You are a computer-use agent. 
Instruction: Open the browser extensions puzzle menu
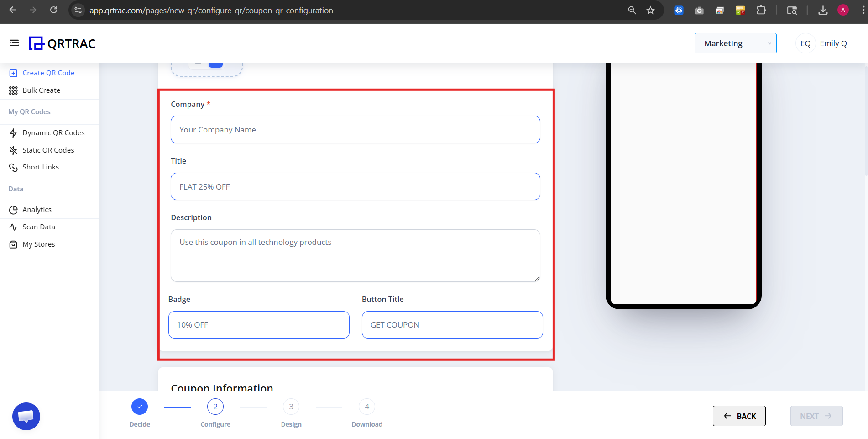(761, 10)
